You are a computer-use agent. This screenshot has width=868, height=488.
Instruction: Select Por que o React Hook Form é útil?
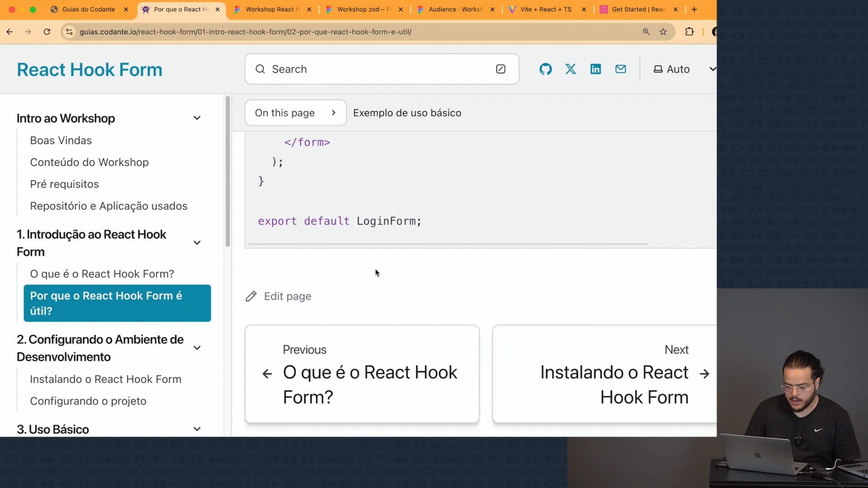click(x=117, y=303)
